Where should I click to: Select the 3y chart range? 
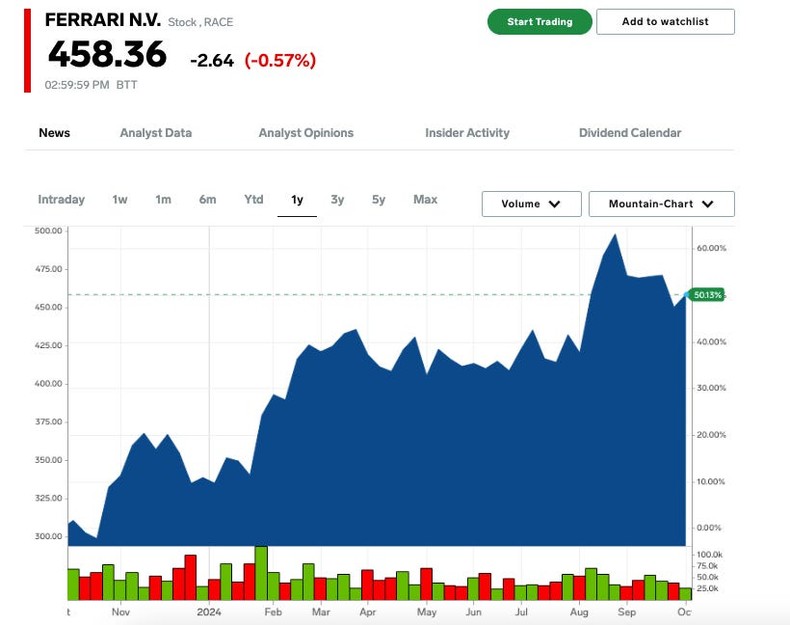coord(337,200)
